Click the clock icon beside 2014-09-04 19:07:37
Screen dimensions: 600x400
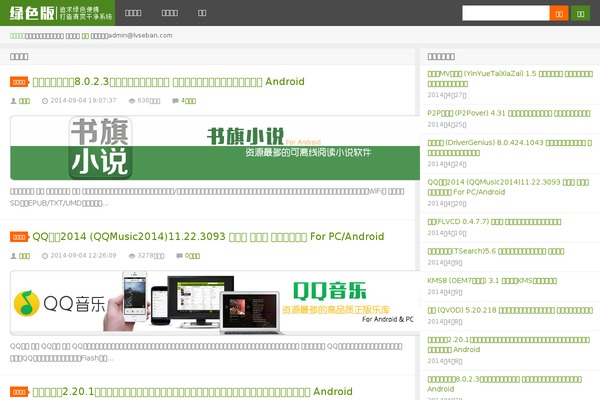click(x=45, y=101)
